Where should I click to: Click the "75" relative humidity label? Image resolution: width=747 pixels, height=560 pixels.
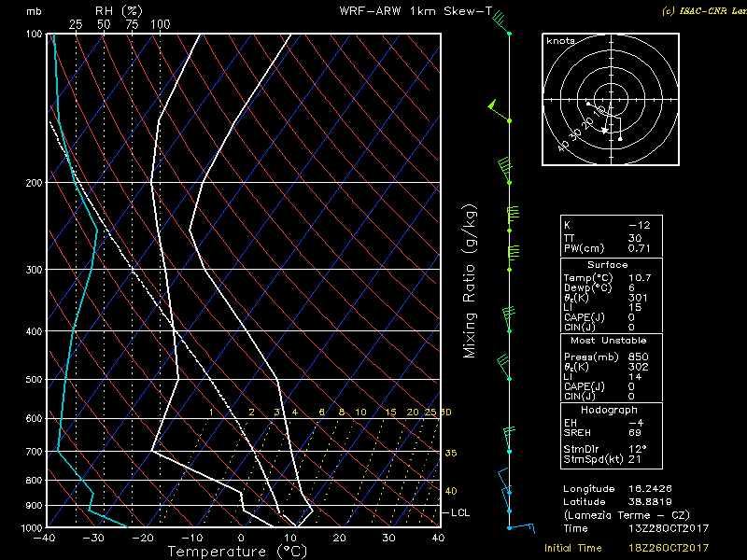pos(132,25)
